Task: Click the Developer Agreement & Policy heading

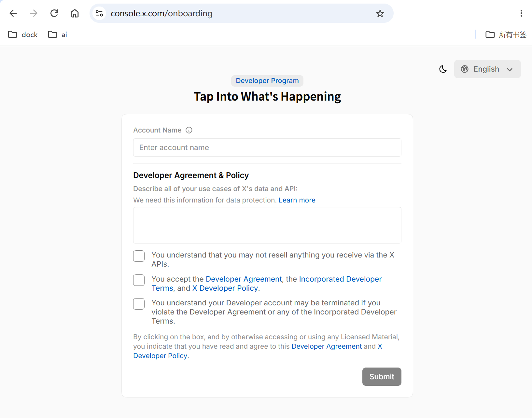Action: 191,175
